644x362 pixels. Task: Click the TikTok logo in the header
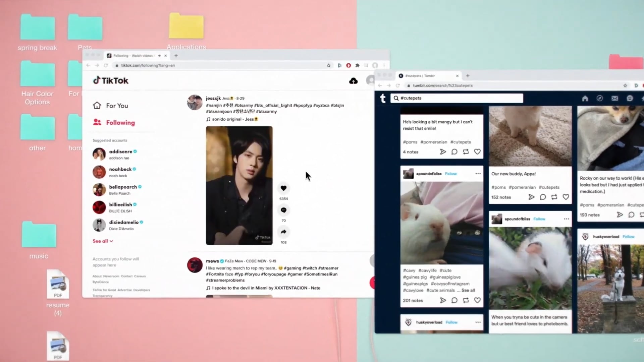(111, 80)
